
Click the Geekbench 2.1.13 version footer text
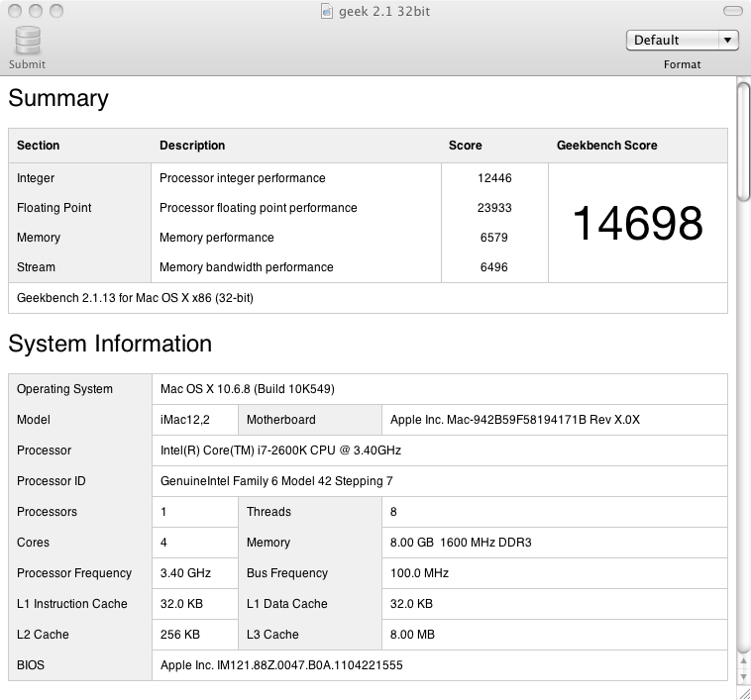point(135,298)
